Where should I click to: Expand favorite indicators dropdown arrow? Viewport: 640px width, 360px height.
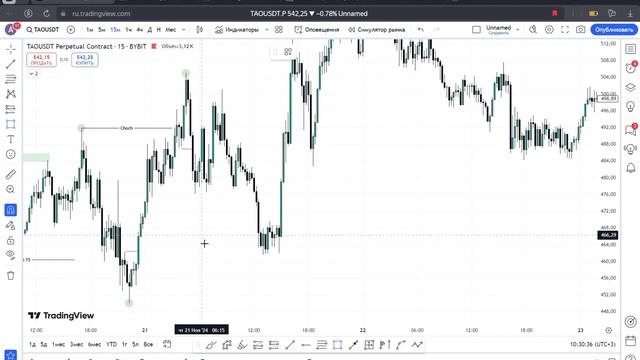(267, 29)
